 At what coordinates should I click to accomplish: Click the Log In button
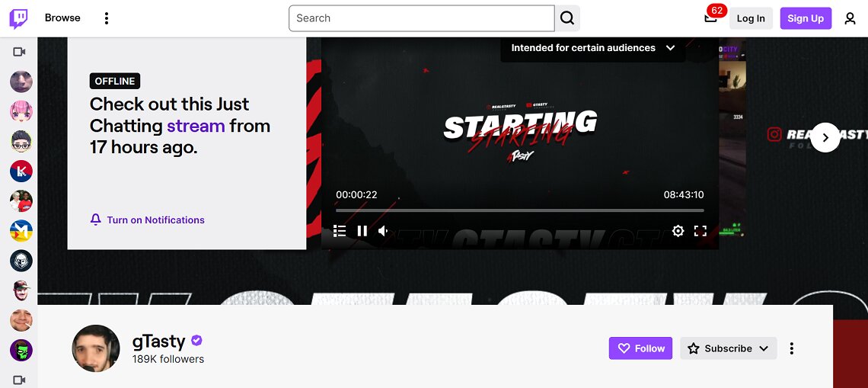[x=751, y=18]
